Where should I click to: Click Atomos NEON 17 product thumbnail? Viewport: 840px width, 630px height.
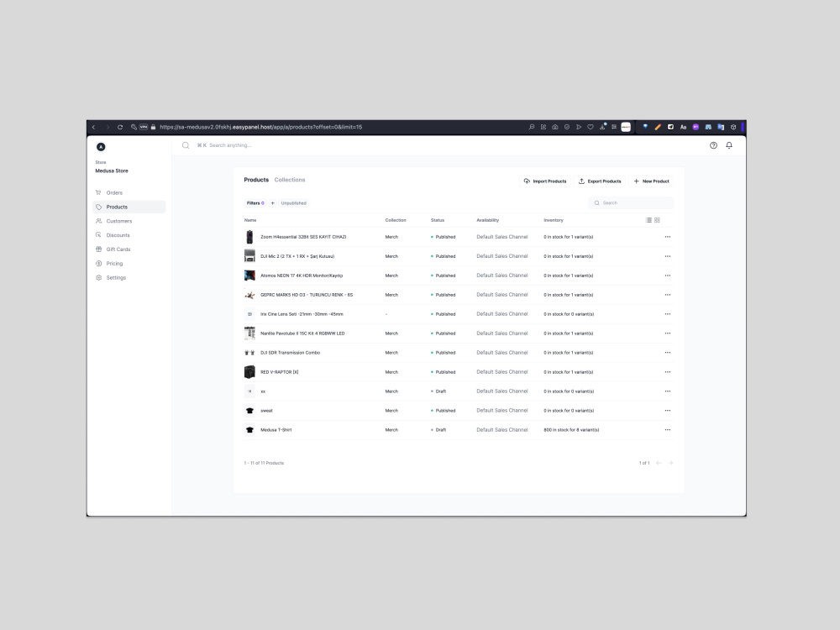tap(249, 276)
